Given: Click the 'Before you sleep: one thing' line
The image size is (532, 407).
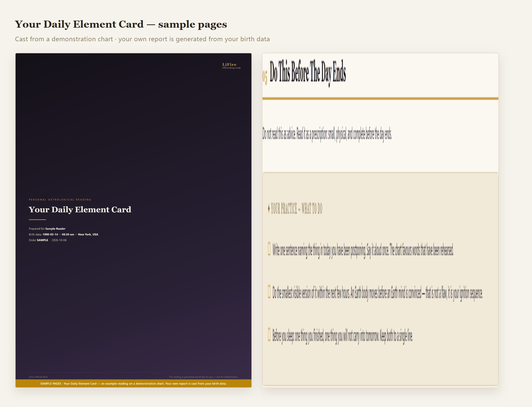Looking at the screenshot, I should [x=343, y=336].
